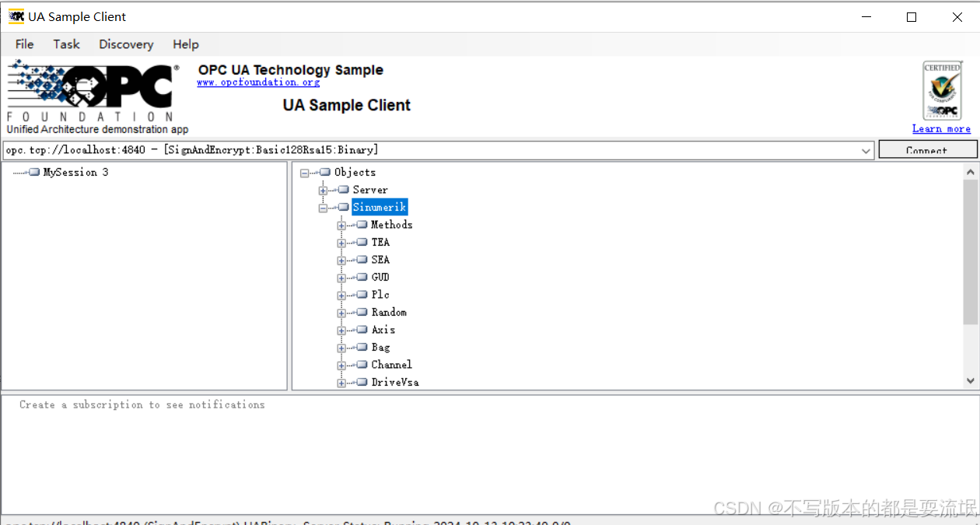Select the SEA label in tree
The image size is (980, 525).
pyautogui.click(x=380, y=260)
